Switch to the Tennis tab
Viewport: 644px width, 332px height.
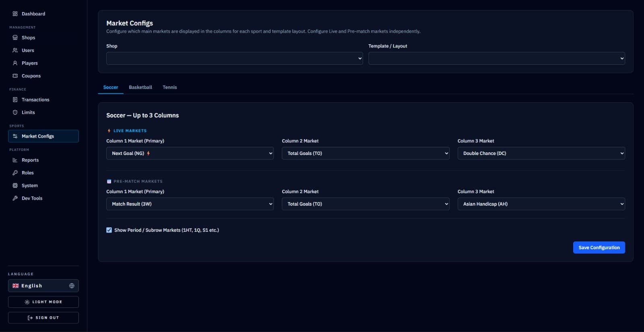click(x=170, y=87)
